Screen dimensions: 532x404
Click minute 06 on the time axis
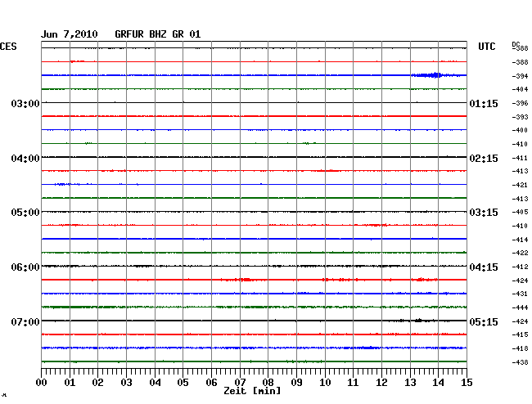[x=211, y=383]
